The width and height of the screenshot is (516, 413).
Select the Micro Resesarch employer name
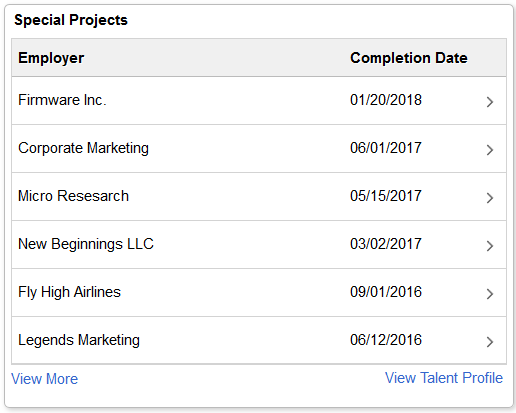pyautogui.click(x=73, y=196)
